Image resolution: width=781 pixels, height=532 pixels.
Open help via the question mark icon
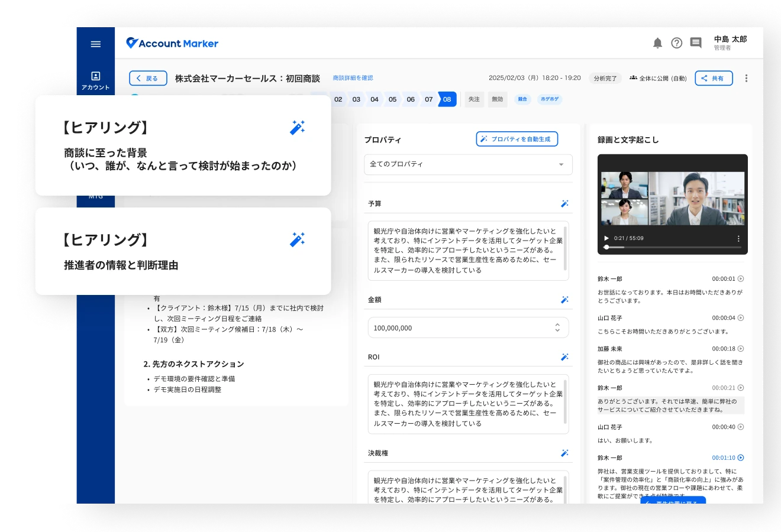point(676,43)
